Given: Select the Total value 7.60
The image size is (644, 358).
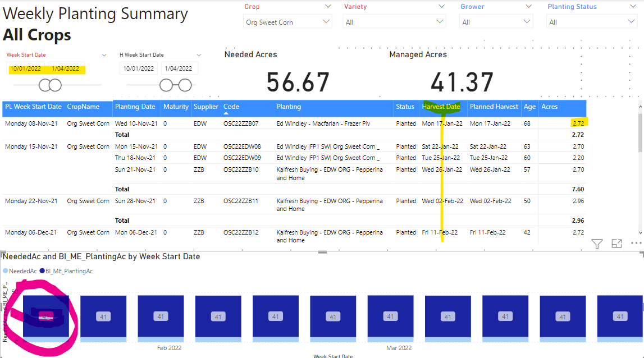Looking at the screenshot, I should [x=578, y=189].
